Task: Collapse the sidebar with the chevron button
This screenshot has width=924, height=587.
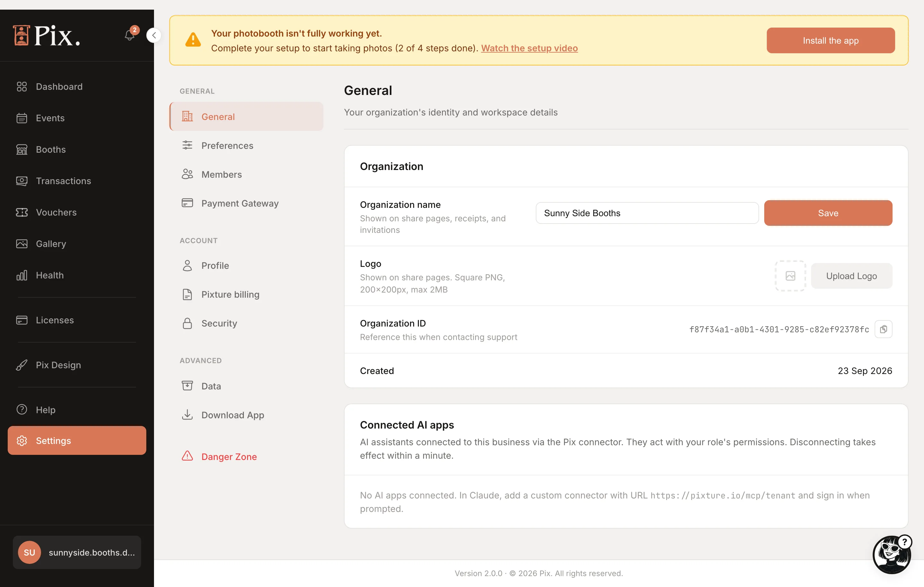Action: pos(154,35)
